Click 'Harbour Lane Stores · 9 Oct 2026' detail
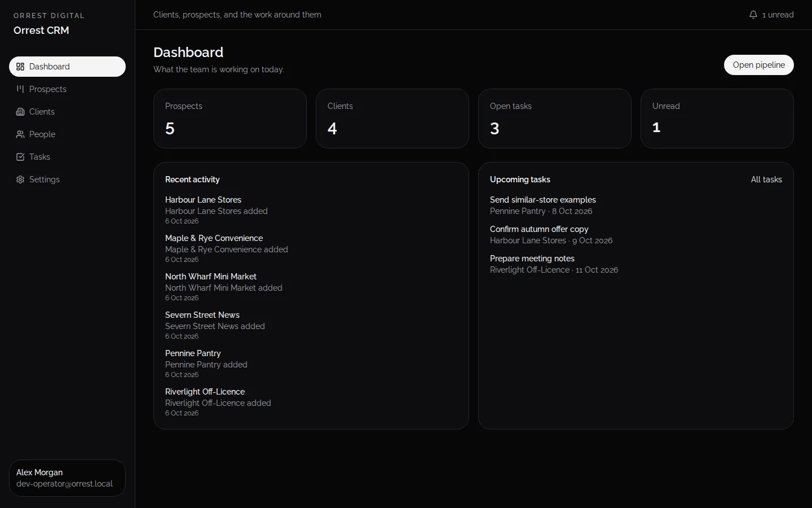Image resolution: width=812 pixels, height=508 pixels. coord(551,240)
